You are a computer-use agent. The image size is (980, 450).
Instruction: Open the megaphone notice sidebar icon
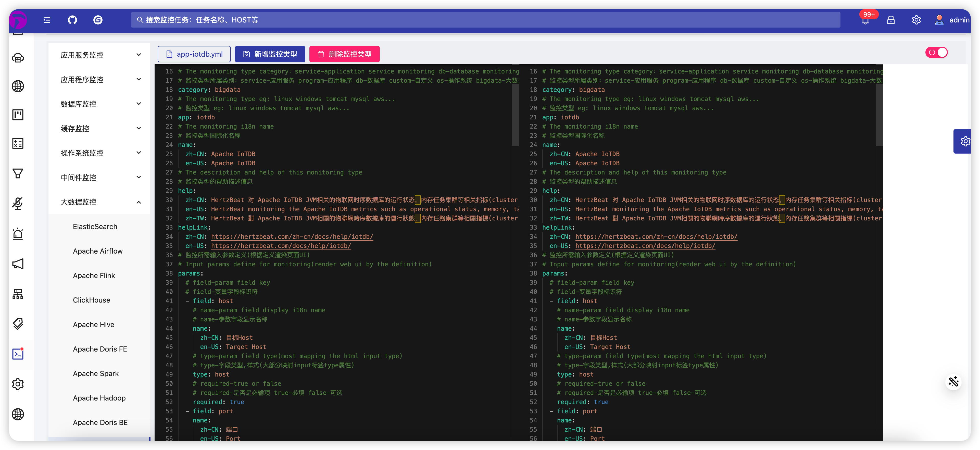(18, 264)
